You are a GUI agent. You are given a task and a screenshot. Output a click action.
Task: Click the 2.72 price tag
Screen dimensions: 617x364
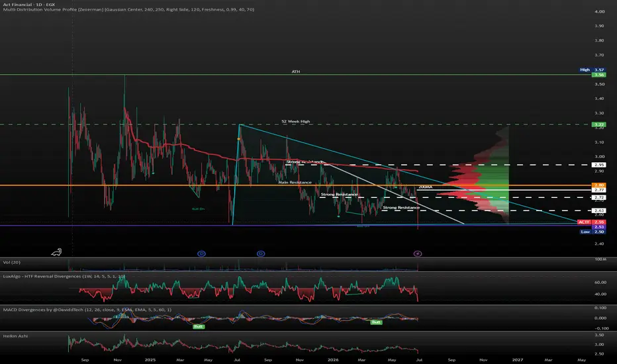click(599, 197)
